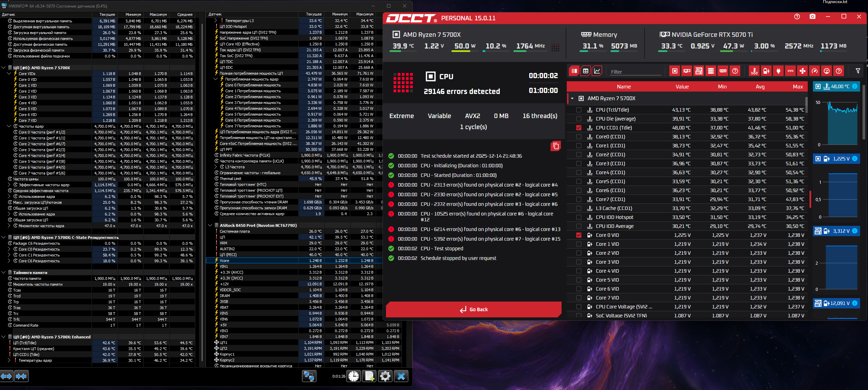Image resolution: width=868 pixels, height=390 pixels.
Task: Check the CPU (Tctl/Tdie) sensor checkbox
Action: pos(579,110)
